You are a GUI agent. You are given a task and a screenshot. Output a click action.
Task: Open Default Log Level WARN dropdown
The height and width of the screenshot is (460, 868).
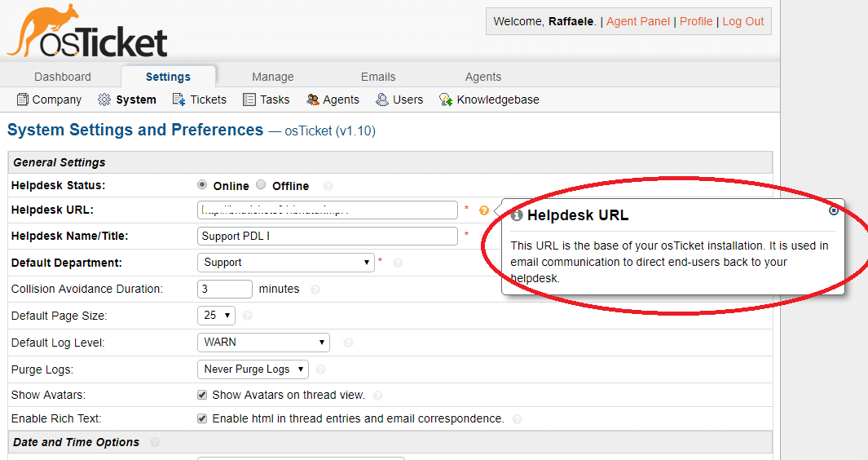(263, 342)
